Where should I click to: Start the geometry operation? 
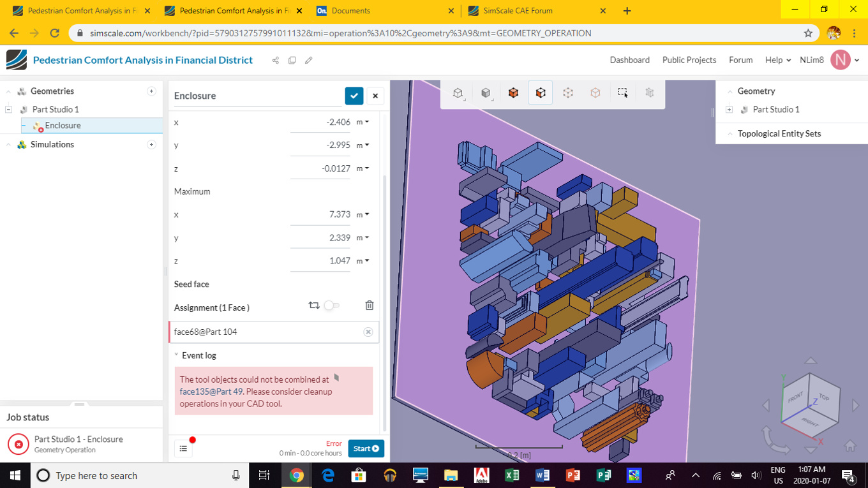(366, 448)
